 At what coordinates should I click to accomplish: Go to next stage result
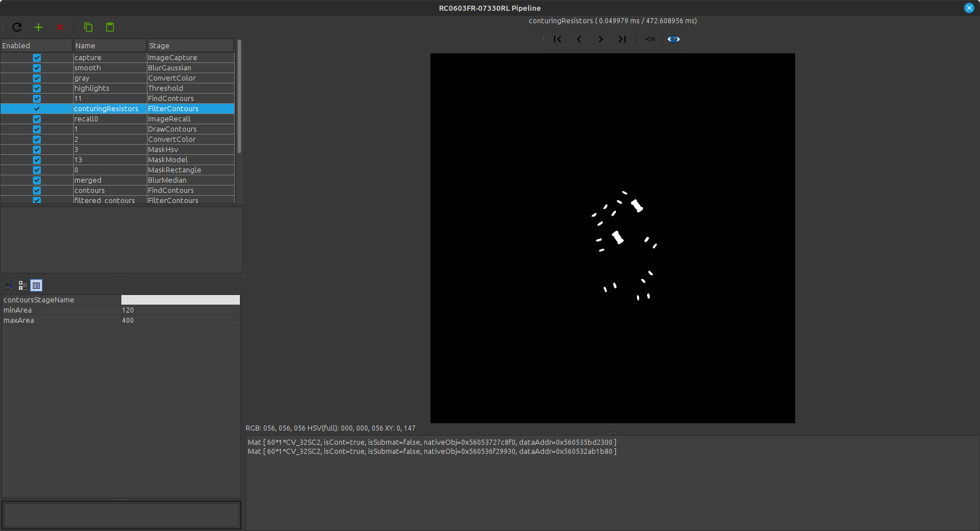[601, 39]
